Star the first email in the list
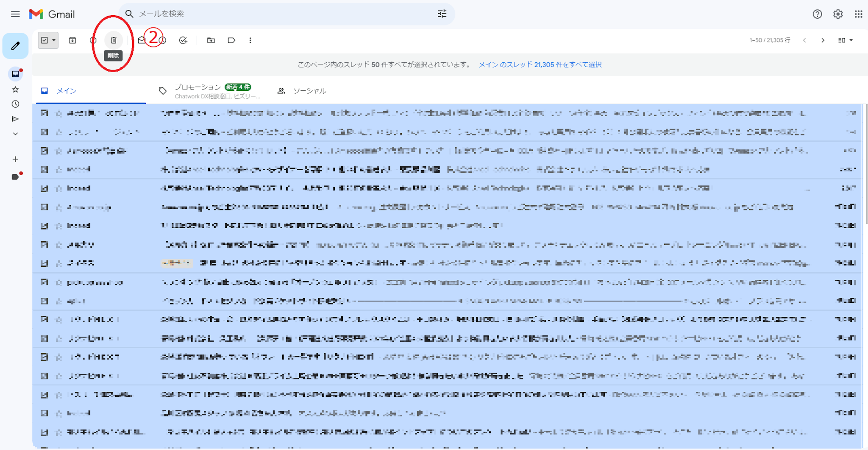Image resolution: width=868 pixels, height=450 pixels. pyautogui.click(x=59, y=113)
